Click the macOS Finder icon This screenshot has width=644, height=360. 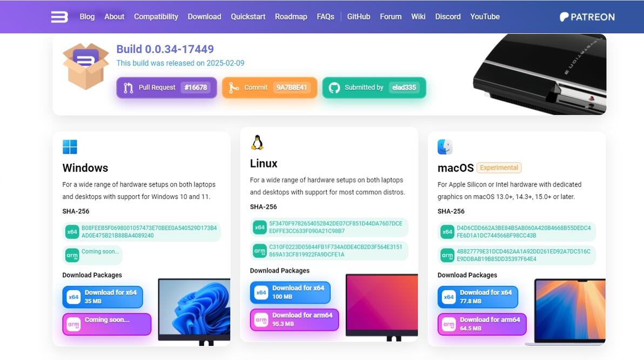pos(445,146)
